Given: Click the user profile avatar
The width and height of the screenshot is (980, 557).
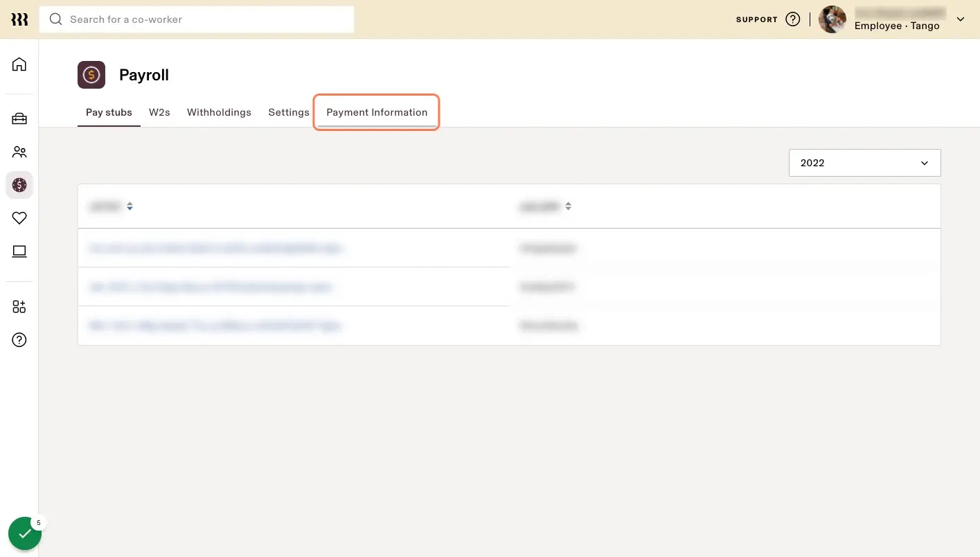Looking at the screenshot, I should pyautogui.click(x=832, y=19).
